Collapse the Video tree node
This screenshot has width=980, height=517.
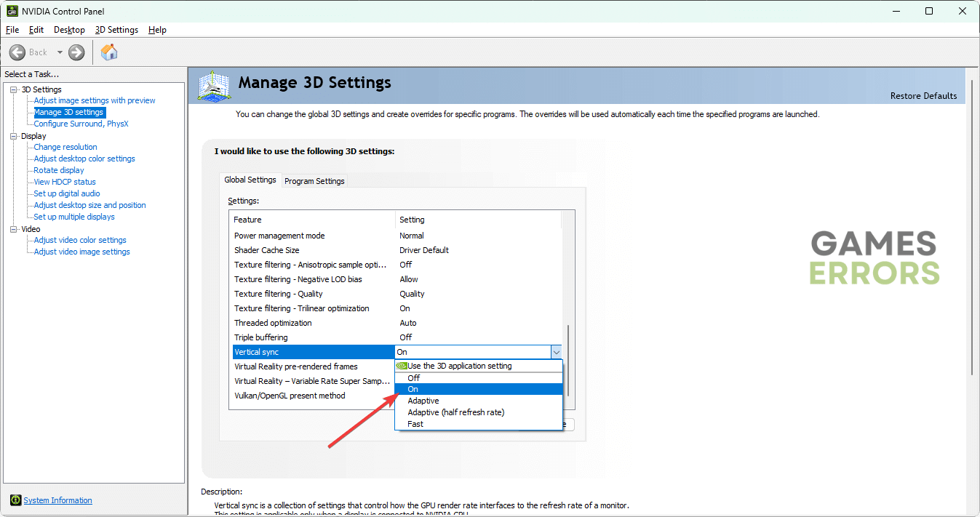[x=13, y=229]
